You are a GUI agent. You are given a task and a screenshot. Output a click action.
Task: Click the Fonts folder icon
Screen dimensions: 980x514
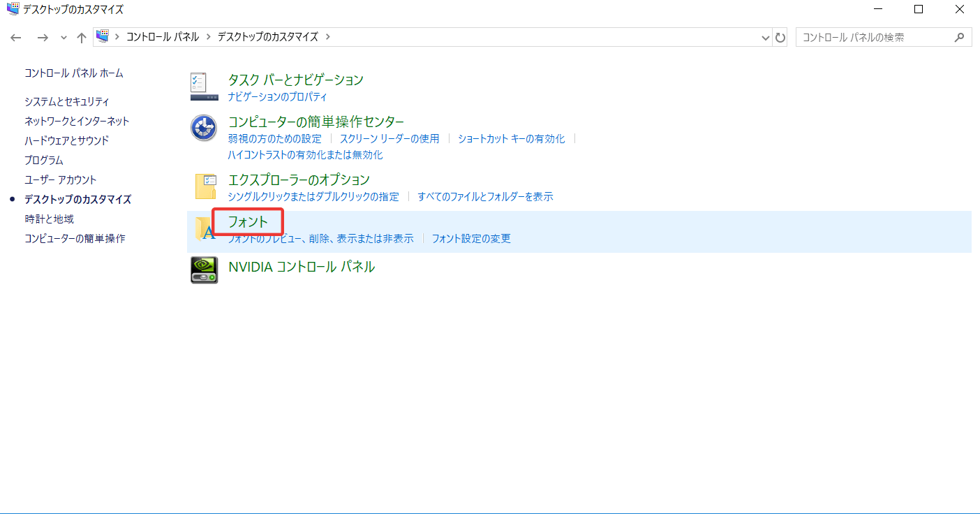[205, 229]
